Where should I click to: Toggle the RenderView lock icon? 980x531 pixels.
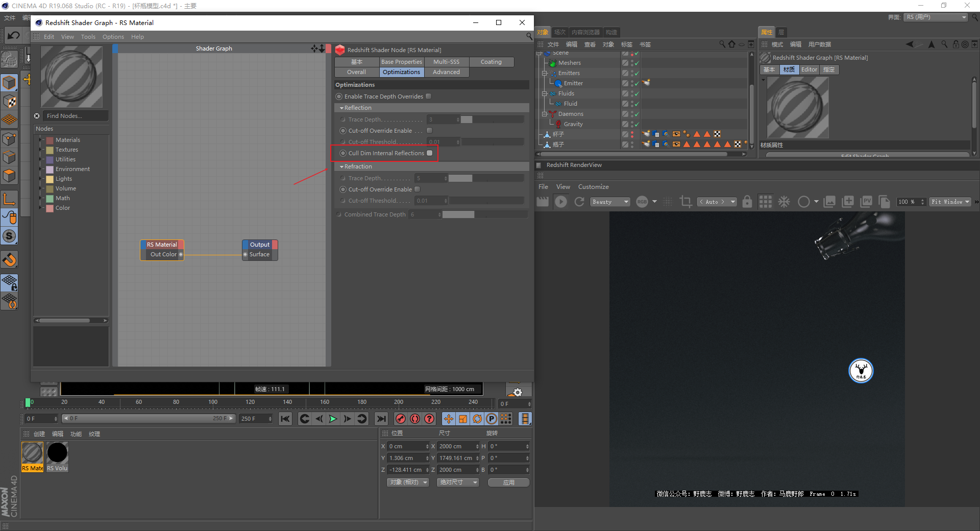click(747, 202)
